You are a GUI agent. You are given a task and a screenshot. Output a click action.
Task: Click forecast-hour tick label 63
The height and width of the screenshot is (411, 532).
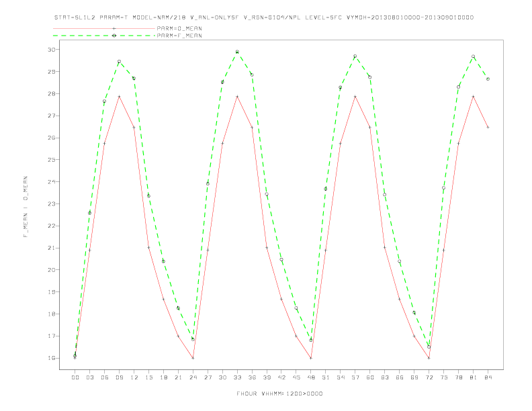(385, 377)
